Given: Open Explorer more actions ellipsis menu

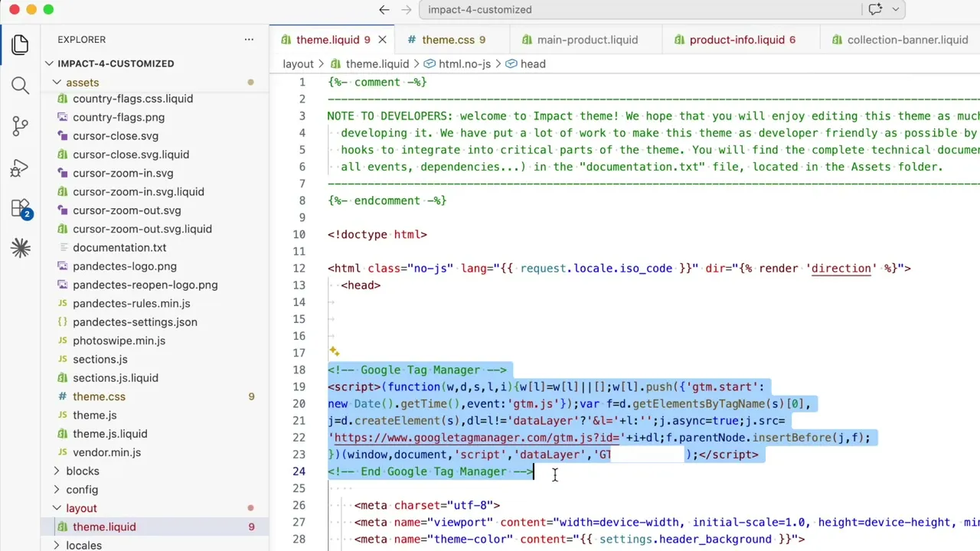Looking at the screenshot, I should [249, 39].
